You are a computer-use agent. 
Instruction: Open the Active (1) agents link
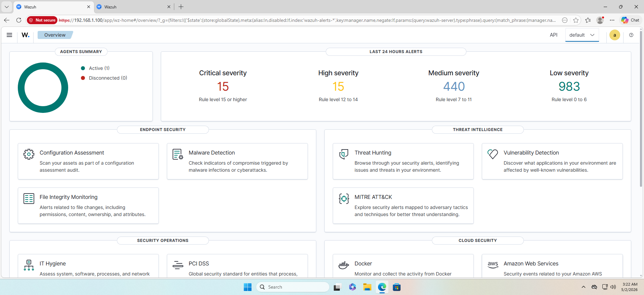(99, 68)
